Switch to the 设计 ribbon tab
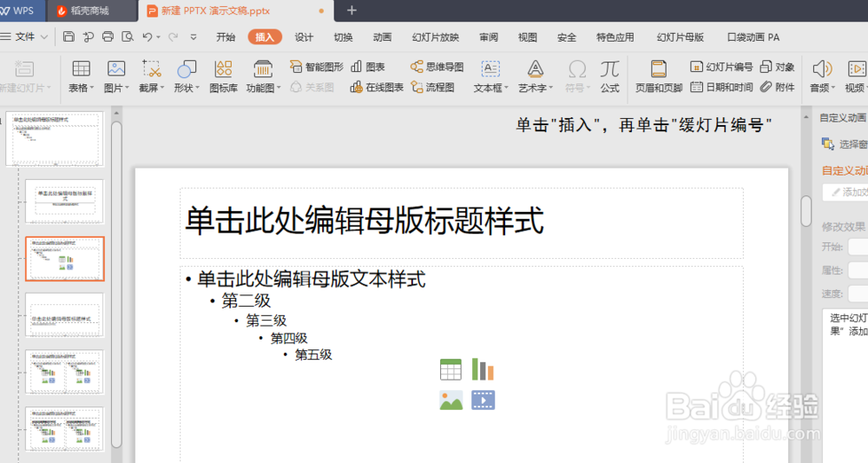The image size is (868, 463). (x=303, y=37)
